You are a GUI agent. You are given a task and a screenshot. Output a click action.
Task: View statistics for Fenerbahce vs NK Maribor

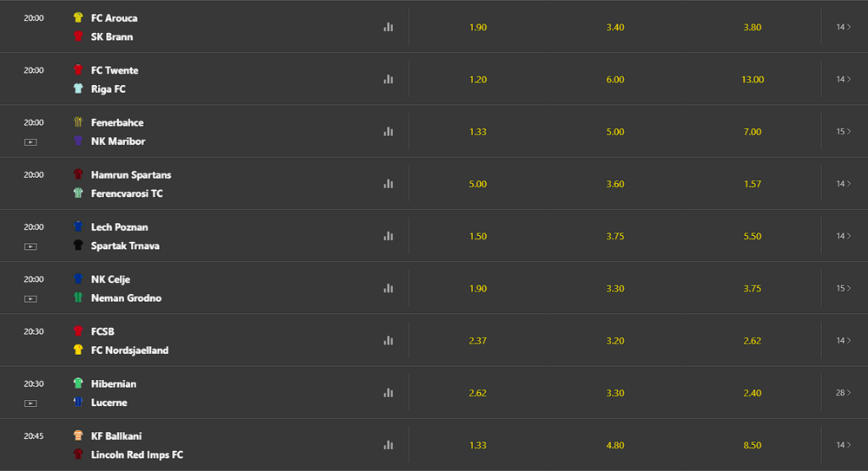pos(388,132)
